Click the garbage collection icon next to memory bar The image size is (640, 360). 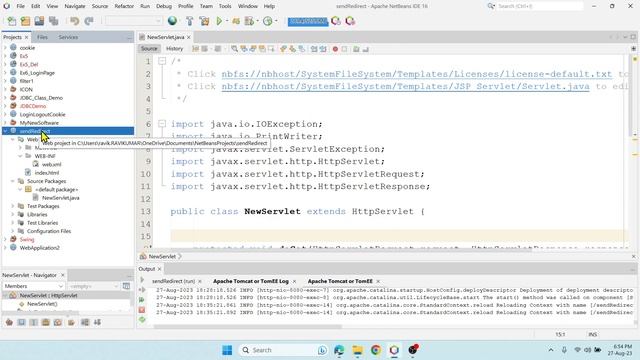[x=336, y=21]
